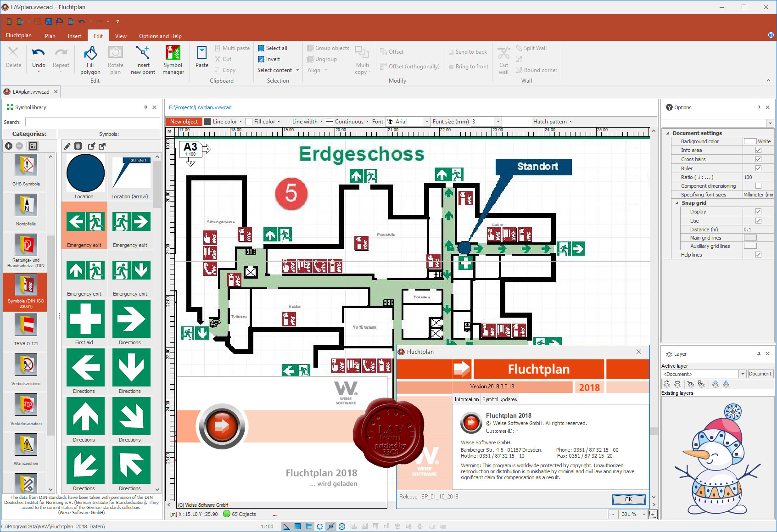Screen dimensions: 777x532
Task: Choose the GHS Symbole category
Action: pos(26,170)
